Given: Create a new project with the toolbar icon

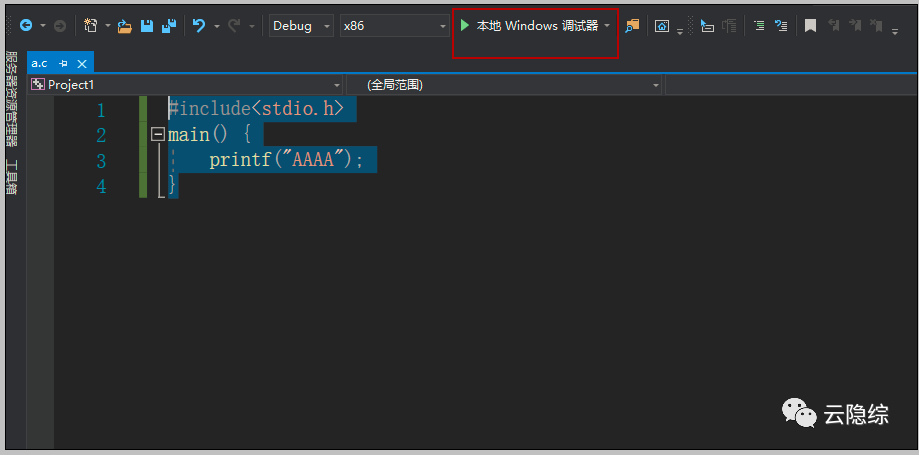Looking at the screenshot, I should click(90, 26).
